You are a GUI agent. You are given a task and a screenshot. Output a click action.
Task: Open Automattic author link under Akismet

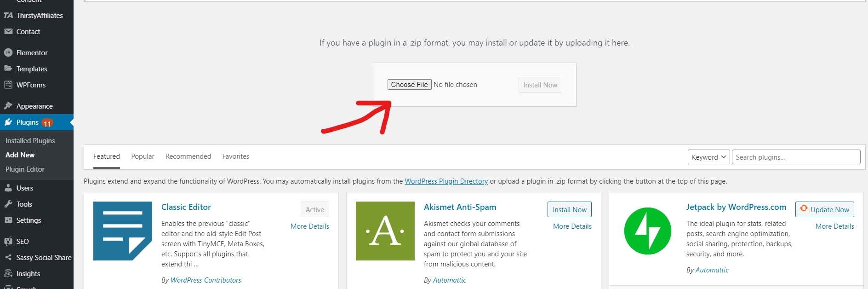(x=450, y=280)
